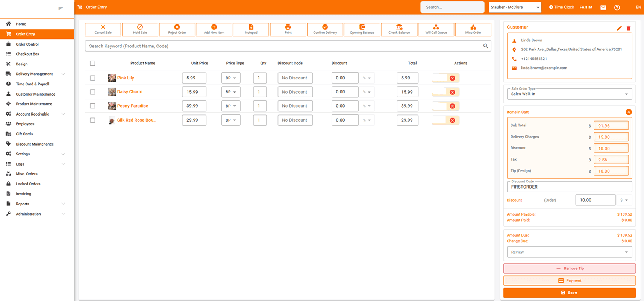The image size is (644, 301).
Task: Open the Sale Order Type dropdown
Action: click(569, 94)
